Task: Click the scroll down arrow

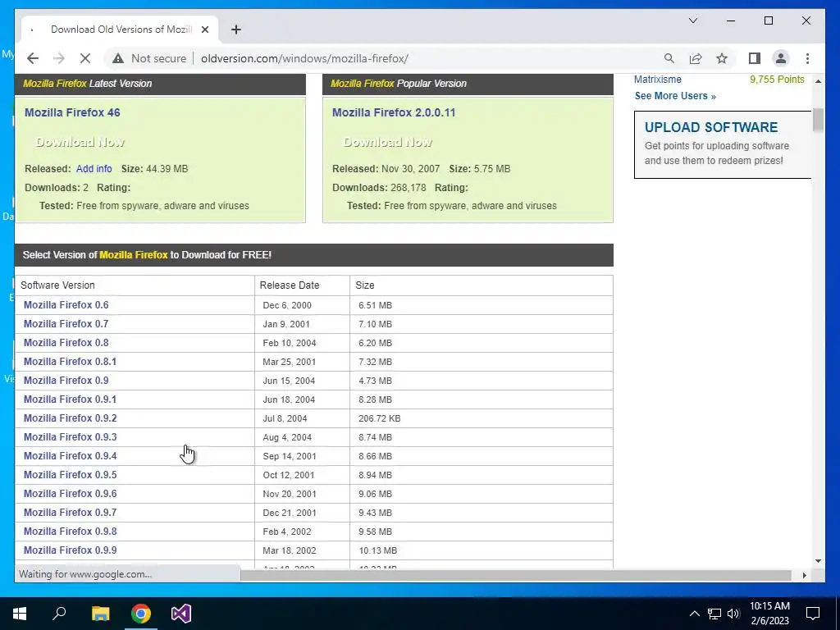Action: (x=818, y=561)
